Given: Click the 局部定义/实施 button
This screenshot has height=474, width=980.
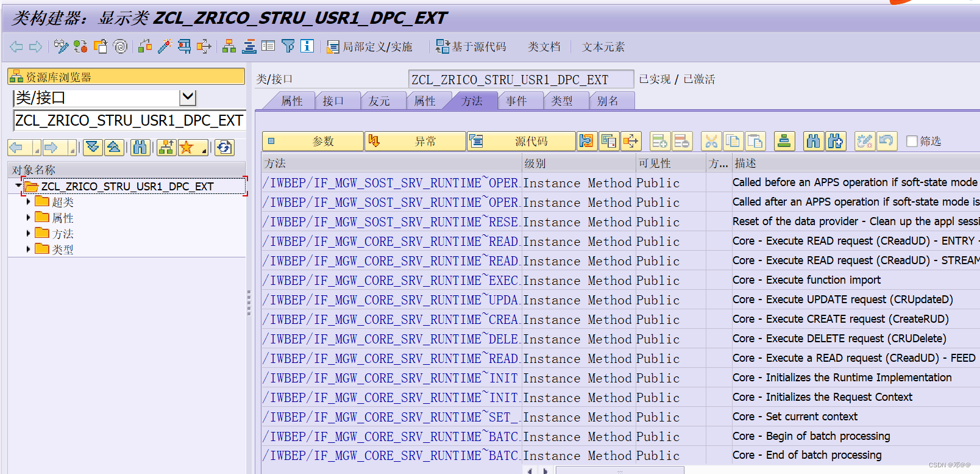Looking at the screenshot, I should [369, 47].
